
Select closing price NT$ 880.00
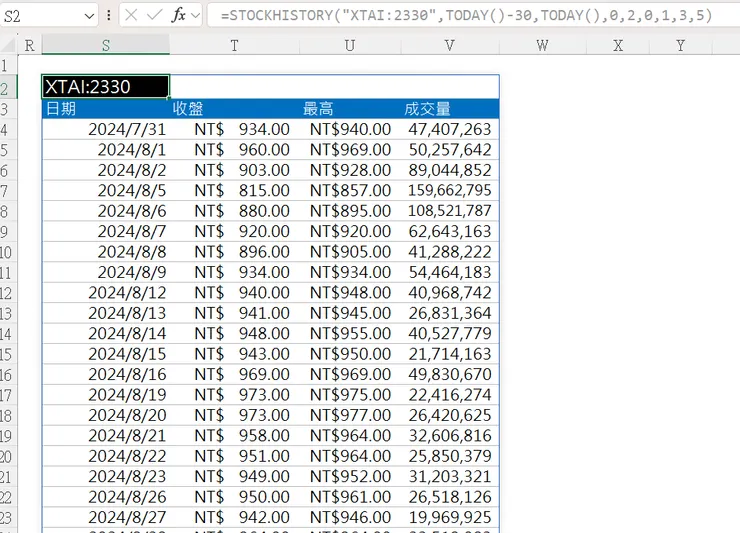pyautogui.click(x=235, y=211)
